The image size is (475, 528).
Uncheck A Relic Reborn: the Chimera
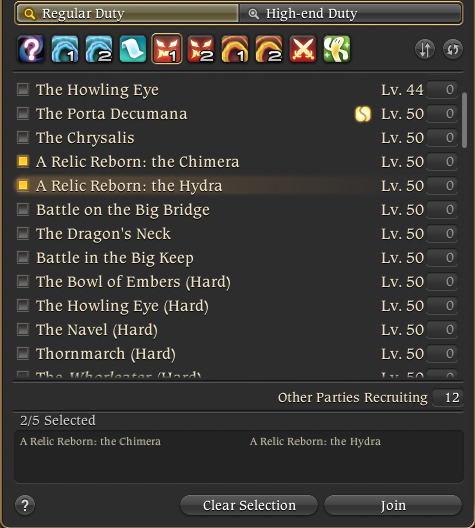point(23,161)
